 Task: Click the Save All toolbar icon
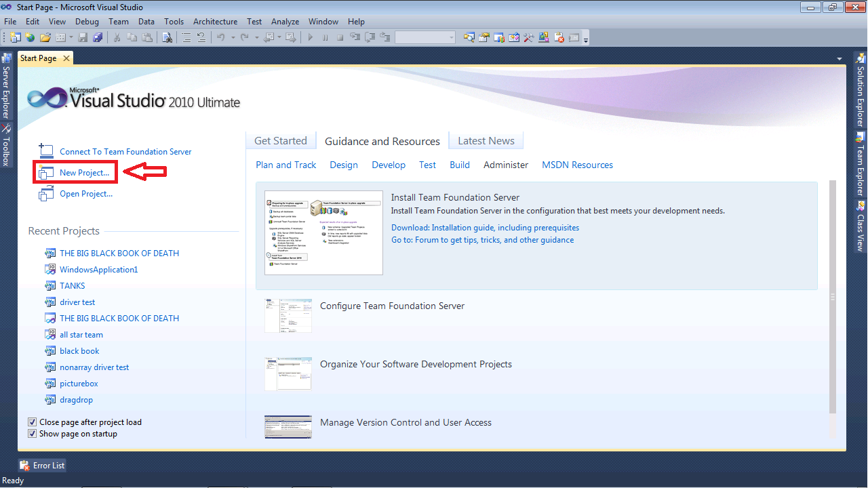98,37
